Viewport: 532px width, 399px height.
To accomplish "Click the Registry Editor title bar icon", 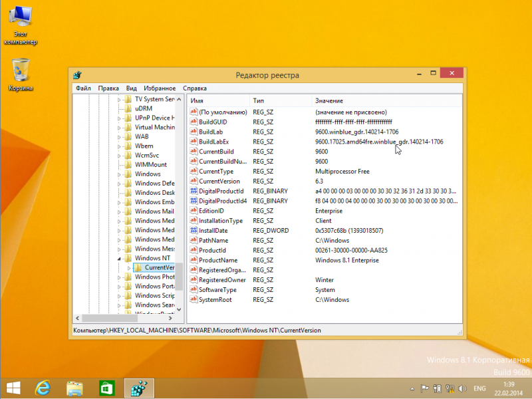I will pyautogui.click(x=77, y=75).
